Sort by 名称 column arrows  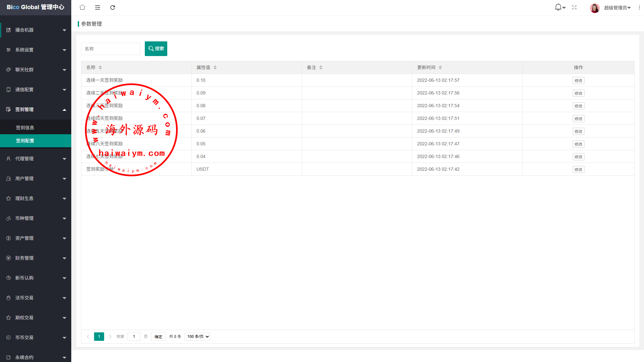point(100,67)
